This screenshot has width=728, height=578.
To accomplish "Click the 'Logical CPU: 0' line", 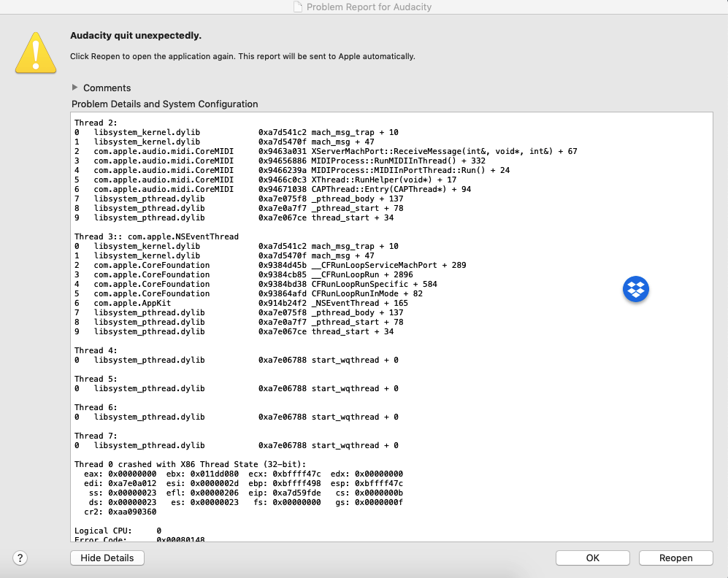I will coord(118,531).
